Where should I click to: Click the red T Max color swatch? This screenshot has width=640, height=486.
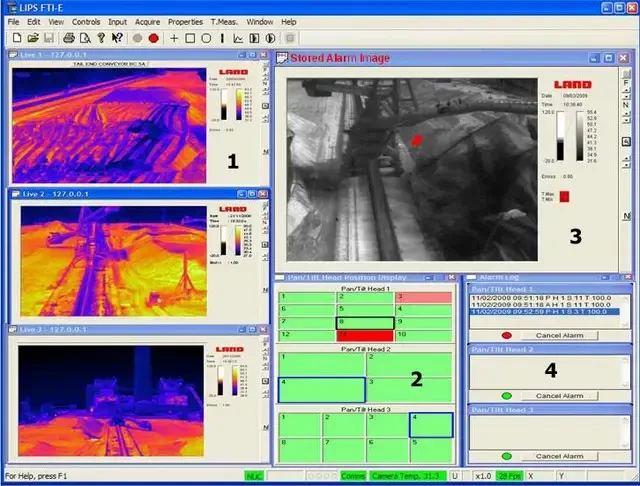(x=563, y=196)
